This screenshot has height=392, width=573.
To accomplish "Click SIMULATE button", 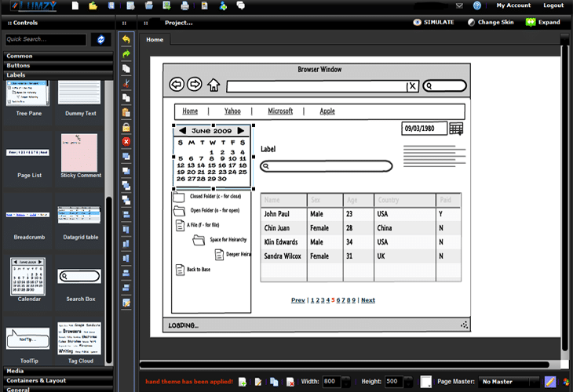I will click(434, 22).
